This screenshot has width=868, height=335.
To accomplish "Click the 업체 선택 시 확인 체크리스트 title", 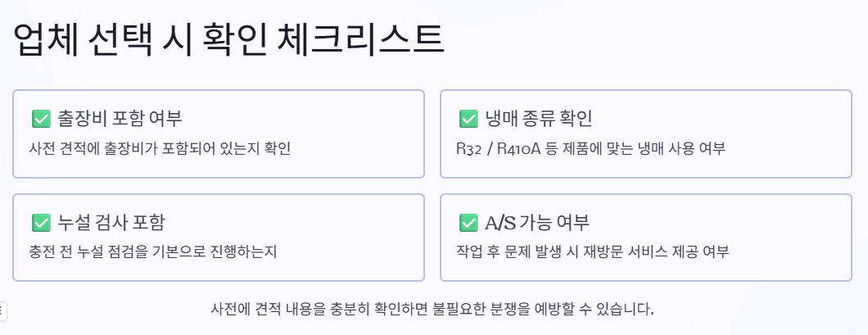I will point(228,39).
